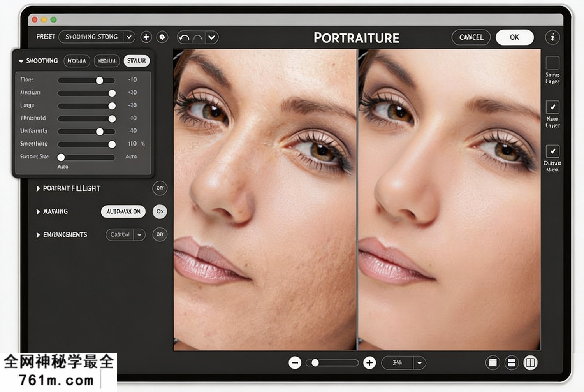
Task: Switch to single preview view
Action: [493, 363]
